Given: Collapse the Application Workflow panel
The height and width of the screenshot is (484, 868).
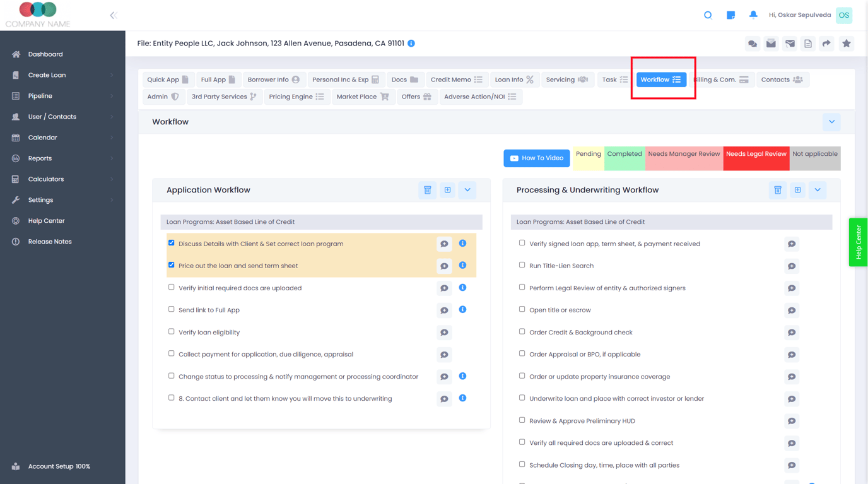Looking at the screenshot, I should click(x=467, y=189).
